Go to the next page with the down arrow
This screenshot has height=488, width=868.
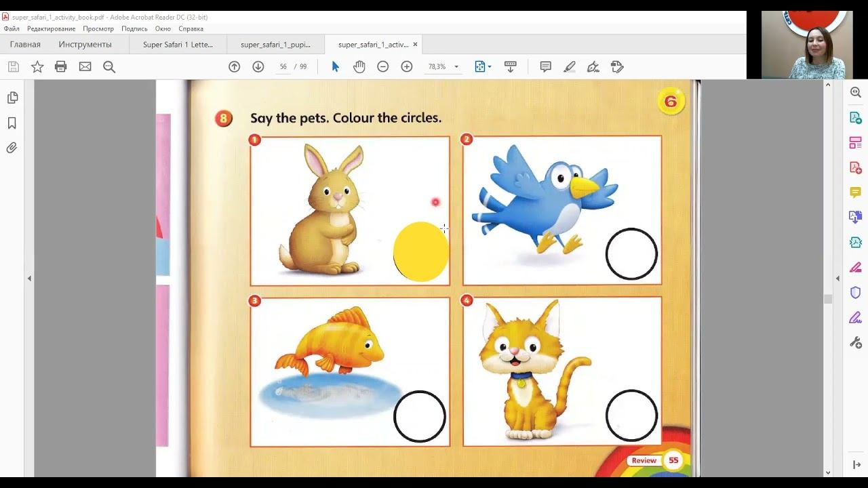258,66
